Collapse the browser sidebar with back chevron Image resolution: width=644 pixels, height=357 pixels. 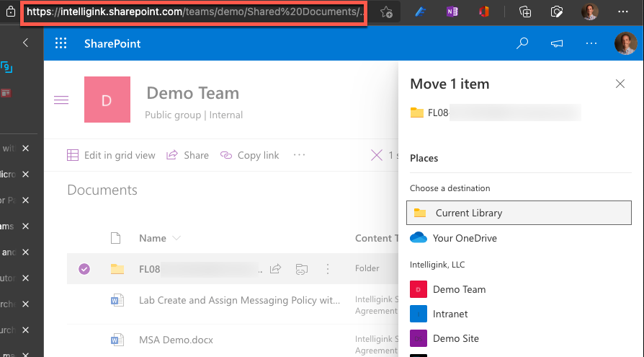(25, 43)
